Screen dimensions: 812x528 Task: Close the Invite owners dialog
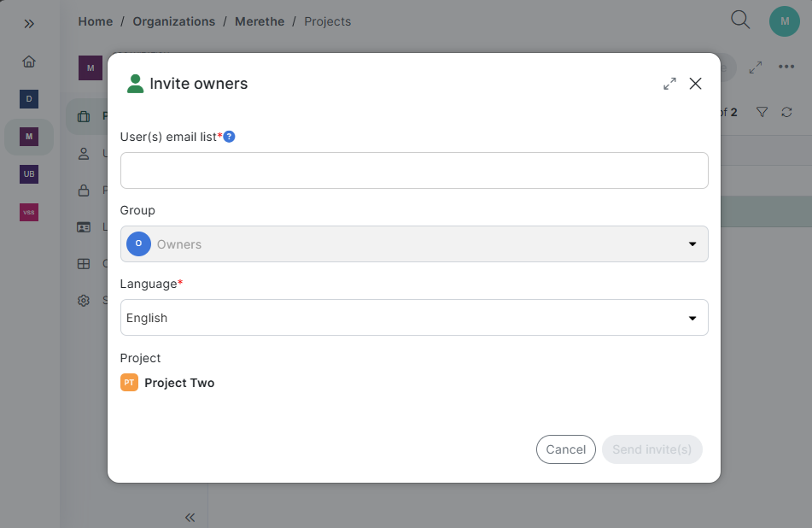point(696,84)
